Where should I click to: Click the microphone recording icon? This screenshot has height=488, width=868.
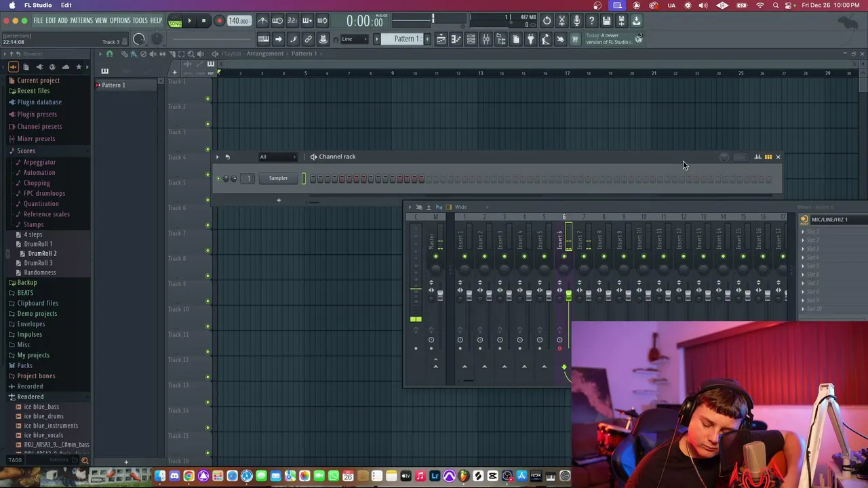click(x=576, y=20)
